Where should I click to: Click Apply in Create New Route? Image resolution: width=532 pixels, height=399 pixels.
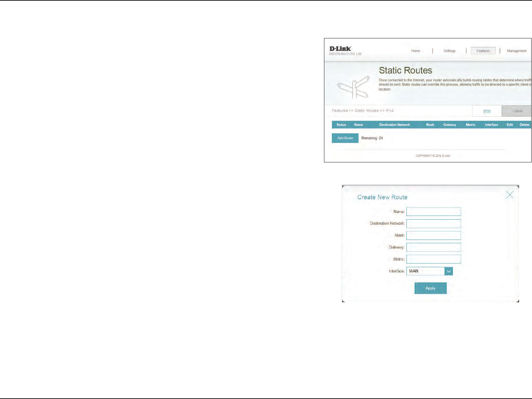[x=430, y=288]
